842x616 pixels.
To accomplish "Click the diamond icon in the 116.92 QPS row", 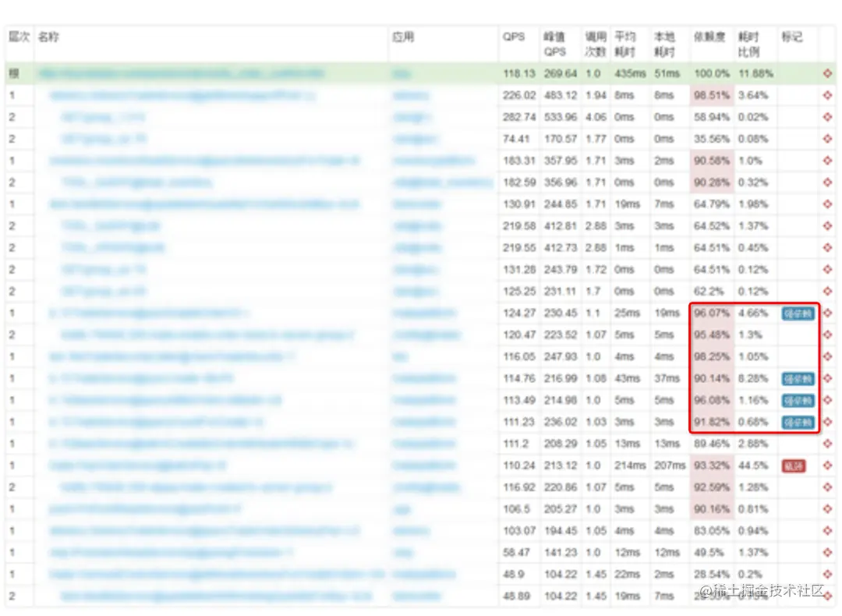I will click(827, 487).
